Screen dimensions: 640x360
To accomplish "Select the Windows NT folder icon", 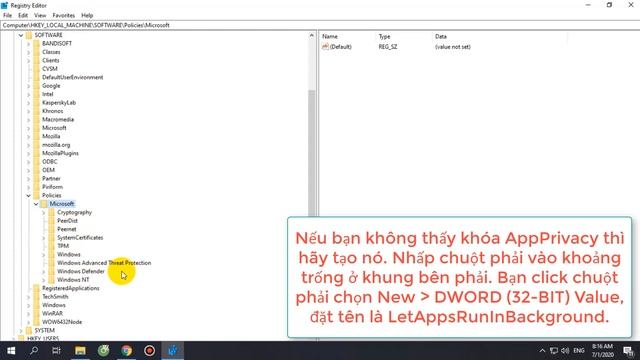I will tap(51, 280).
